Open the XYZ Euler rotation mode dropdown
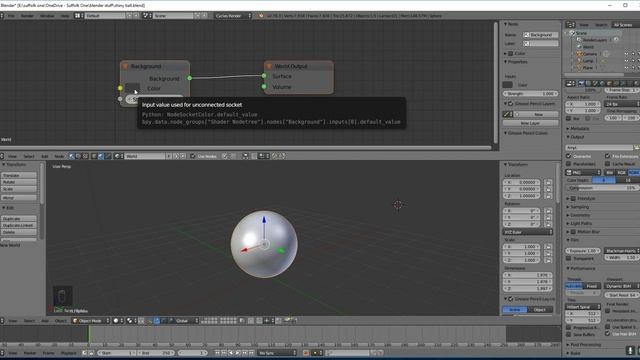 [x=528, y=232]
